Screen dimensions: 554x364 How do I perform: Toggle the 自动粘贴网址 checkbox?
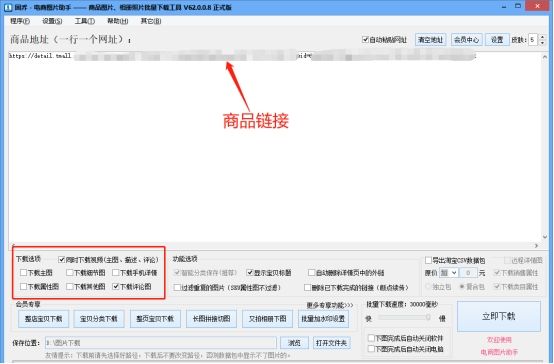pyautogui.click(x=365, y=40)
